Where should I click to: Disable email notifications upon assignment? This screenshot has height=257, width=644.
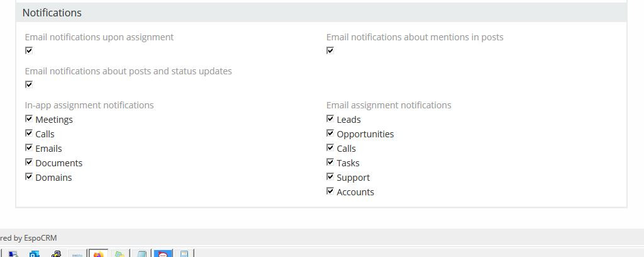pyautogui.click(x=29, y=50)
